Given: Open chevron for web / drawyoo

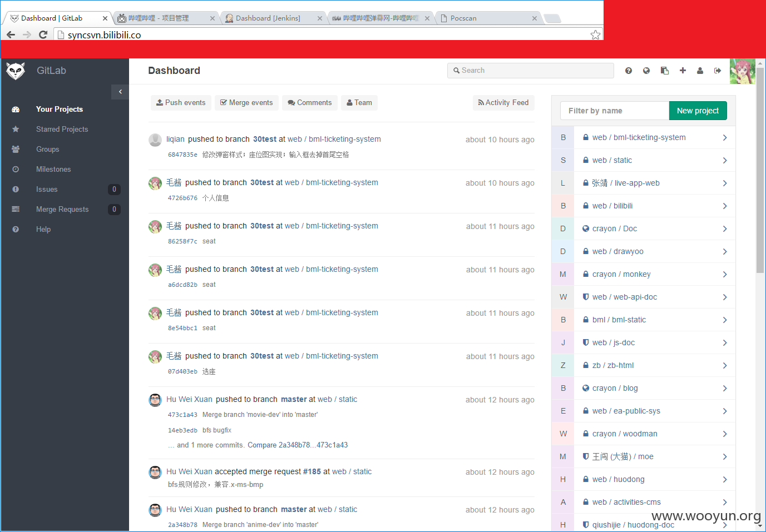Looking at the screenshot, I should [x=725, y=251].
